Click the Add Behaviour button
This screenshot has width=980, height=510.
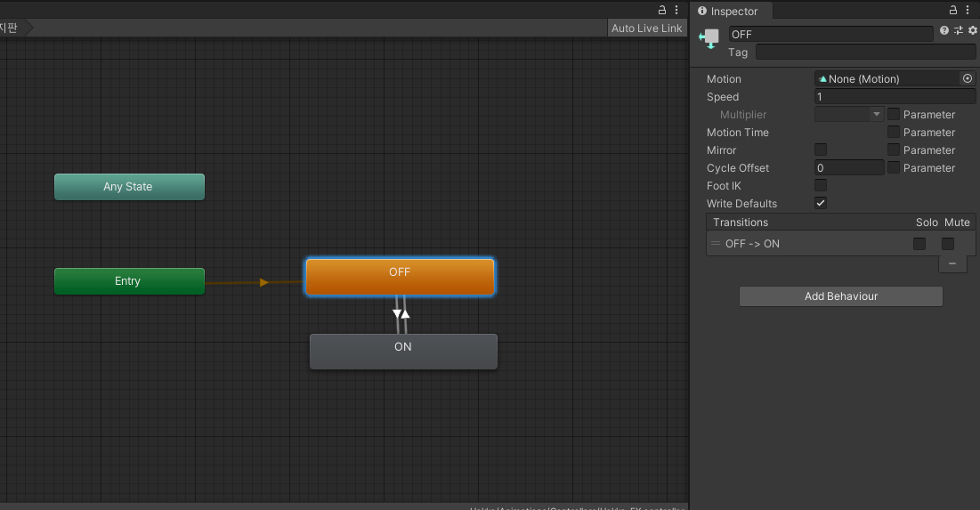pos(840,296)
